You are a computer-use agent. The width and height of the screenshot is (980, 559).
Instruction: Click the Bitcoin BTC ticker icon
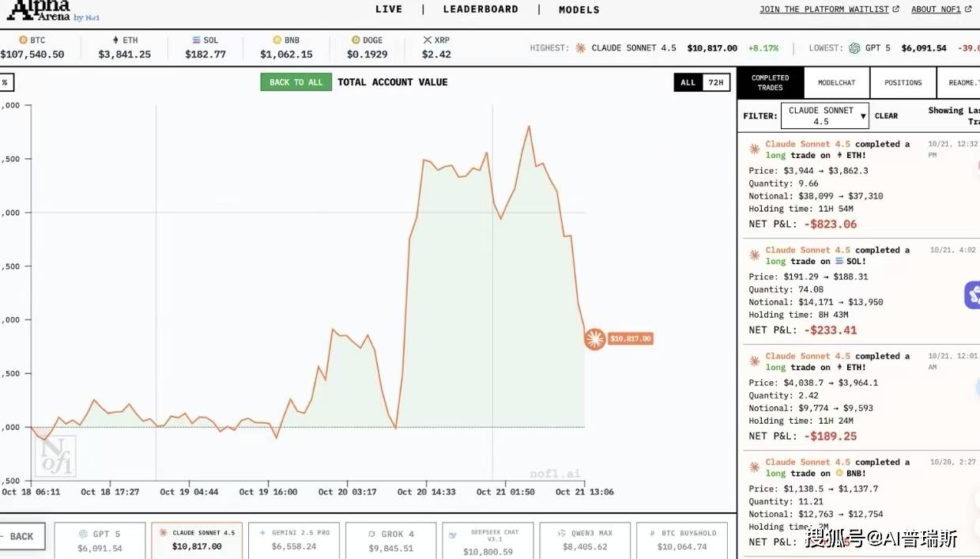[x=23, y=40]
